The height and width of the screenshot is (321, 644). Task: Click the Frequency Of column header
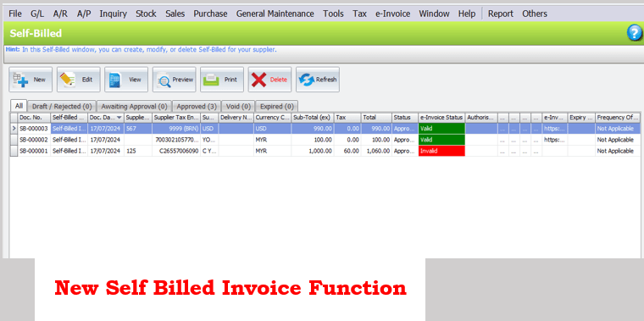tap(618, 118)
